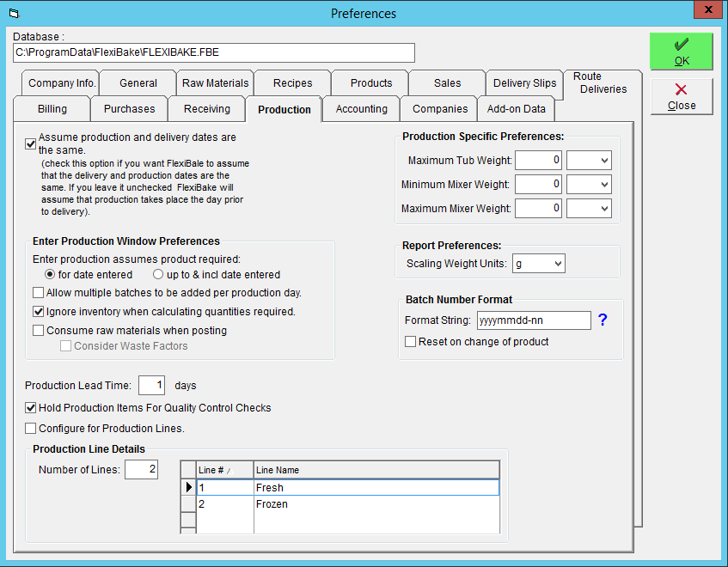Uncheck Ignore inventory when calculating quantities
This screenshot has width=728, height=567.
(x=39, y=311)
